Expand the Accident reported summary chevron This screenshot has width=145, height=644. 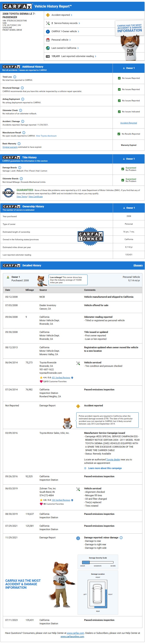pos(72,15)
